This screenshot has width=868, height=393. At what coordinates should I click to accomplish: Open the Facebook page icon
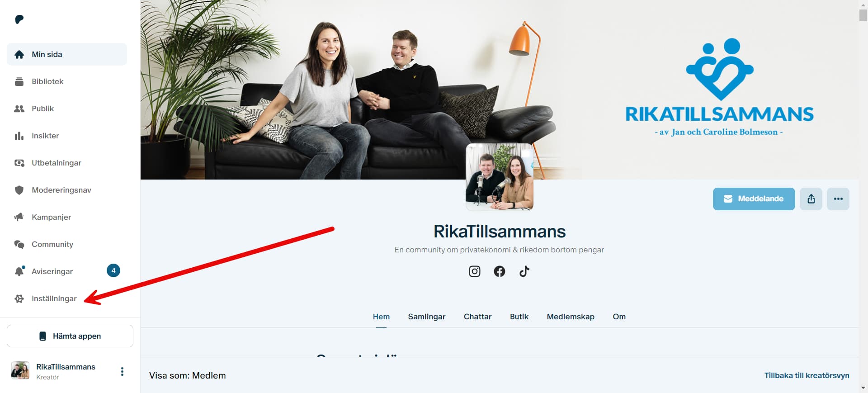[499, 271]
